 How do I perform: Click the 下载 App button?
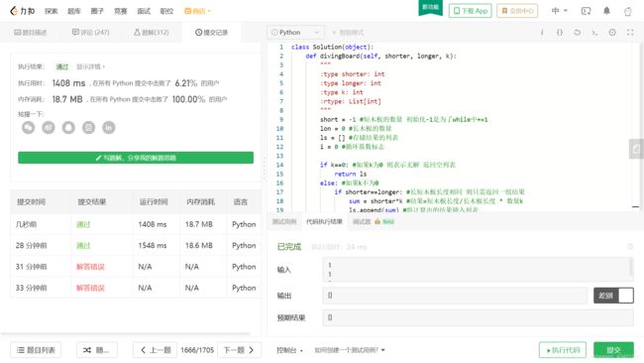[471, 11]
